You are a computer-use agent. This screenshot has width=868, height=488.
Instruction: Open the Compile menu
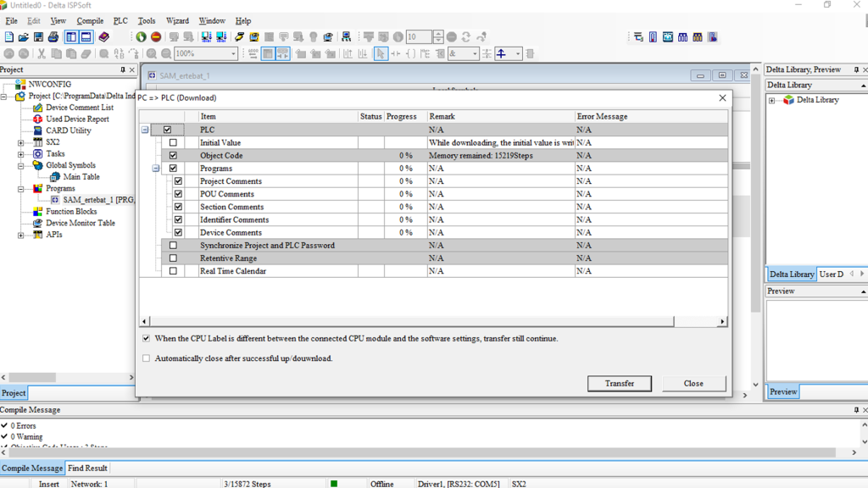(90, 21)
